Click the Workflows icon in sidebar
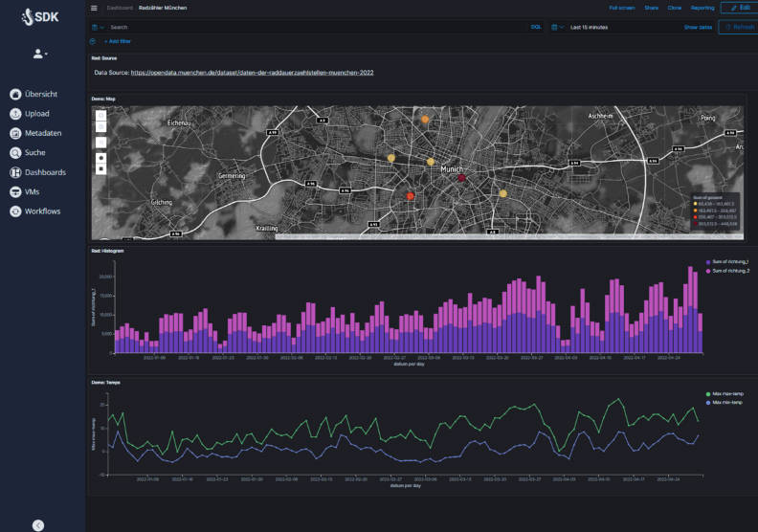 15,211
